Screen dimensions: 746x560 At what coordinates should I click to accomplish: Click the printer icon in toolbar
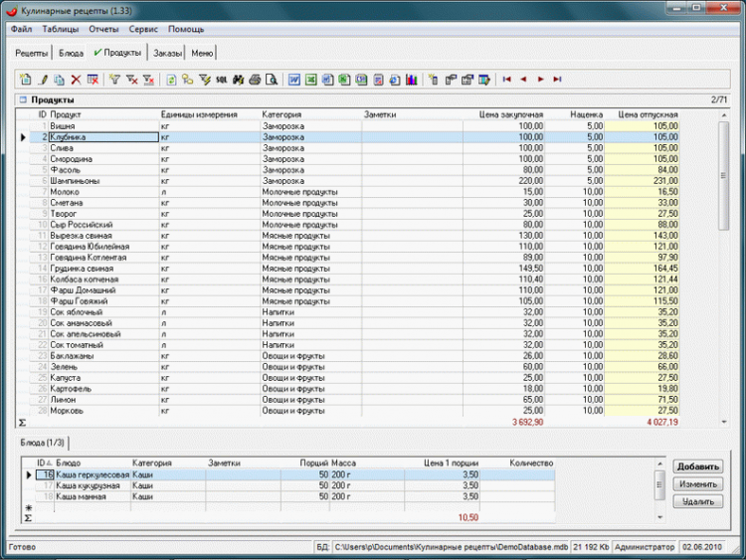click(x=255, y=79)
